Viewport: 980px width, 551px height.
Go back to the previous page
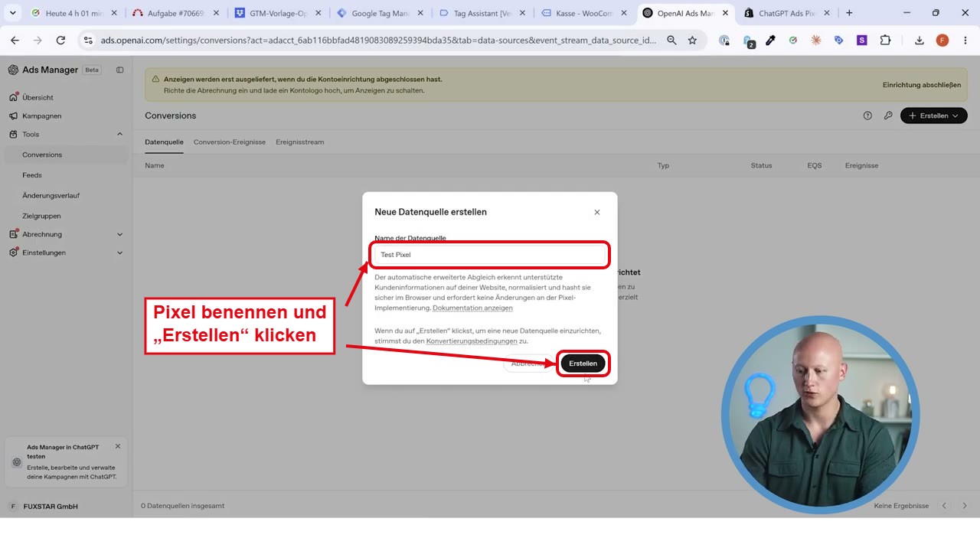(15, 41)
